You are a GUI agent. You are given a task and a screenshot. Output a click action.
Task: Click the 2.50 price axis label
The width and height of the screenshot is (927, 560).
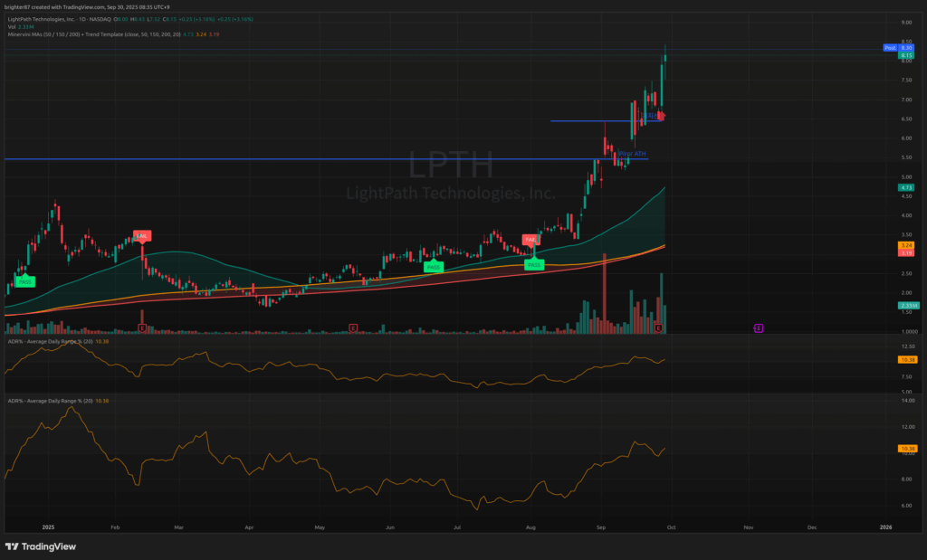tap(906, 273)
